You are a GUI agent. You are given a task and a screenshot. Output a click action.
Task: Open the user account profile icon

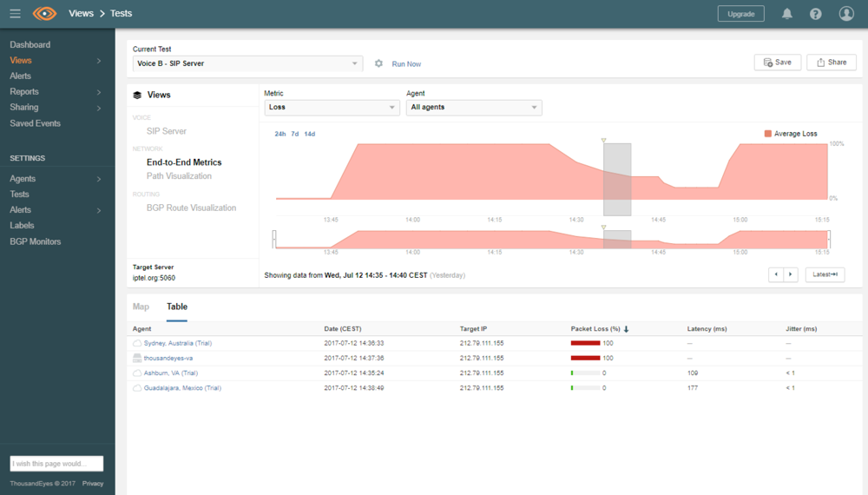(846, 13)
